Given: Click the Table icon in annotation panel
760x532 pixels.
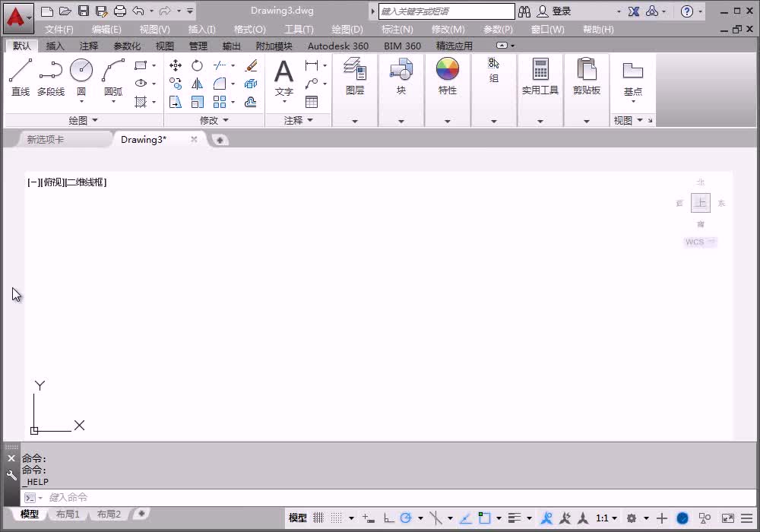Looking at the screenshot, I should click(312, 103).
